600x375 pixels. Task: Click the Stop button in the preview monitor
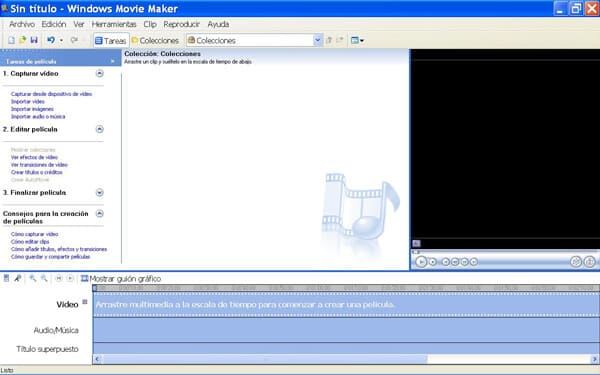(x=432, y=262)
